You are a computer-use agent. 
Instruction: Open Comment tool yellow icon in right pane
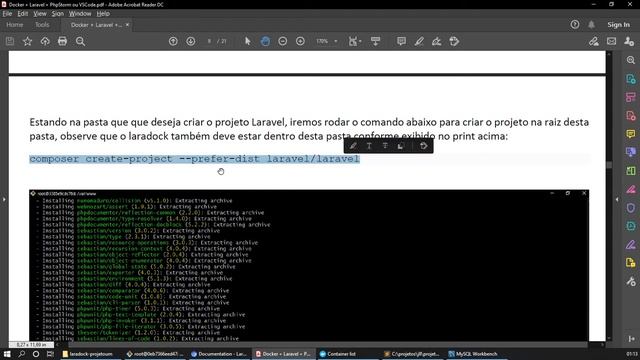[631, 134]
